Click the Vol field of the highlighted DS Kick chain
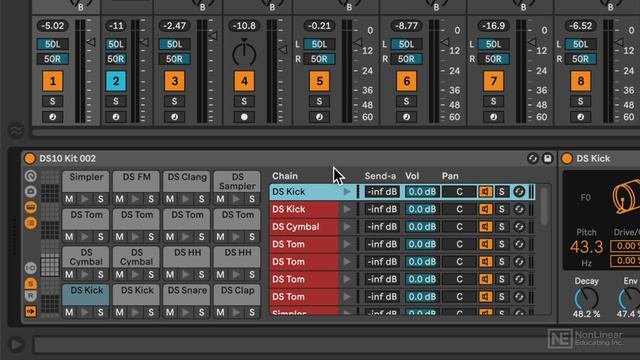The image size is (640, 360). (x=422, y=191)
